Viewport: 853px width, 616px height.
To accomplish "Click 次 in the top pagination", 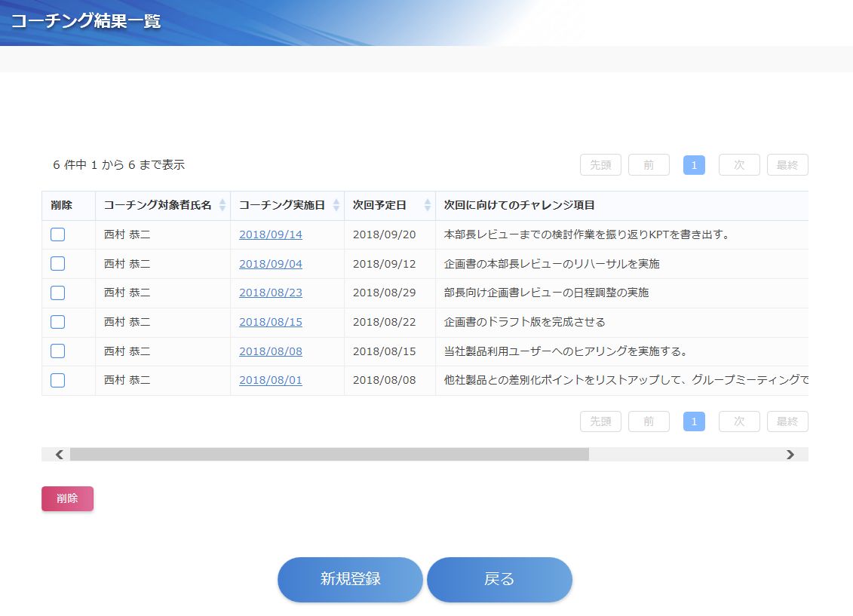I will coord(739,165).
